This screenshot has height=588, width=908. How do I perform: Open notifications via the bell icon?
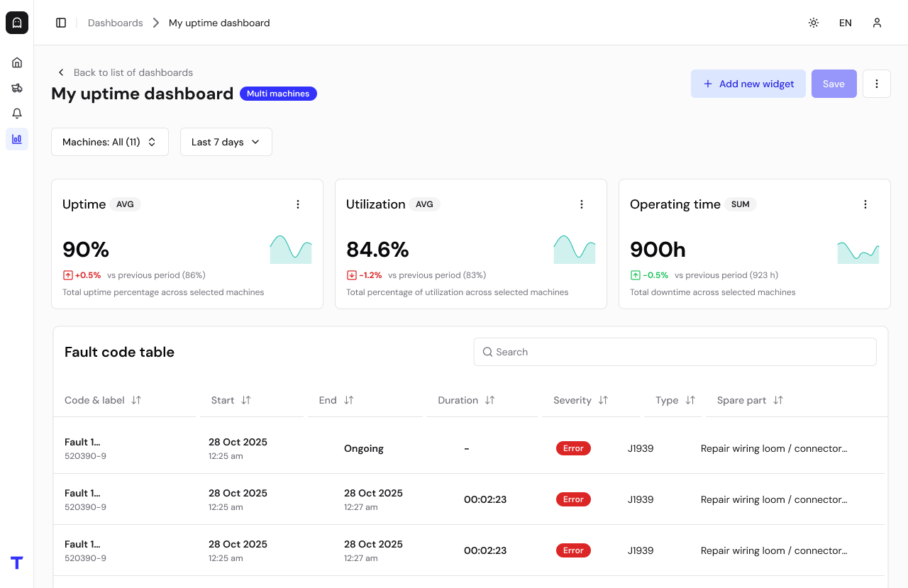point(16,113)
